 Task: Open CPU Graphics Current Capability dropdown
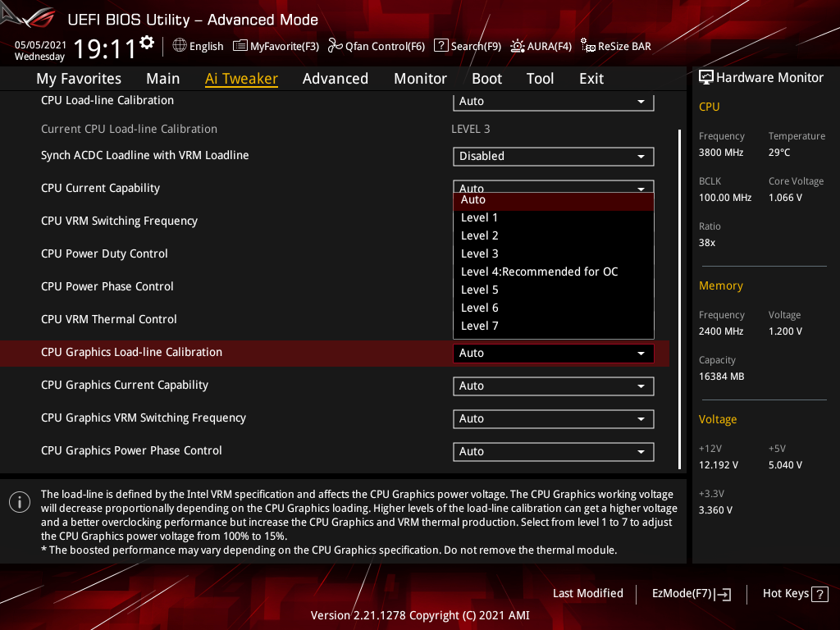pyautogui.click(x=553, y=386)
